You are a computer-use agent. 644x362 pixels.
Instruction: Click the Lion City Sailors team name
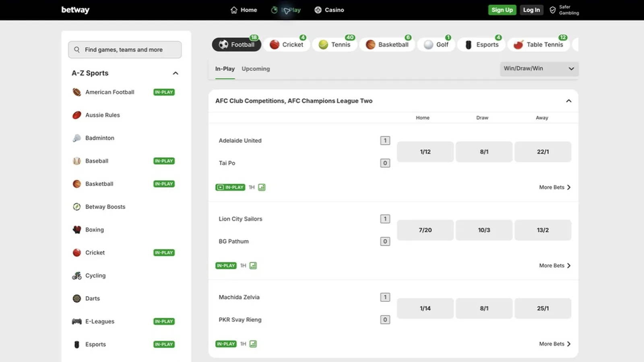240,219
